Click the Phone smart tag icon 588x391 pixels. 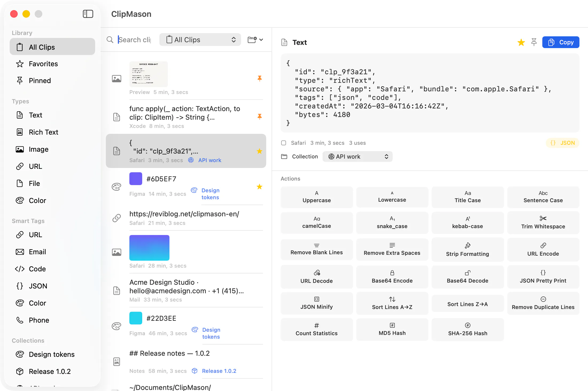tap(20, 320)
